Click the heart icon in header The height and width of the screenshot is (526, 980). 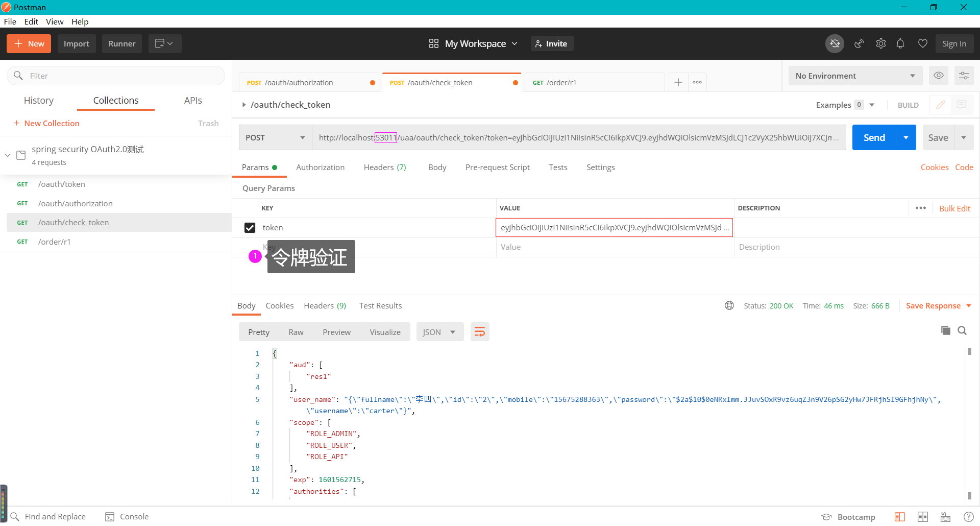(x=922, y=44)
